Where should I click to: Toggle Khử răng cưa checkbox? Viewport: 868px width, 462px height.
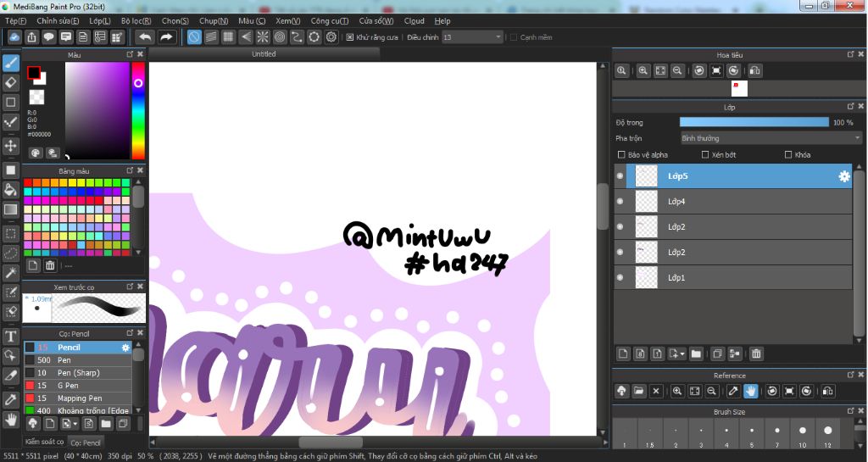point(350,37)
